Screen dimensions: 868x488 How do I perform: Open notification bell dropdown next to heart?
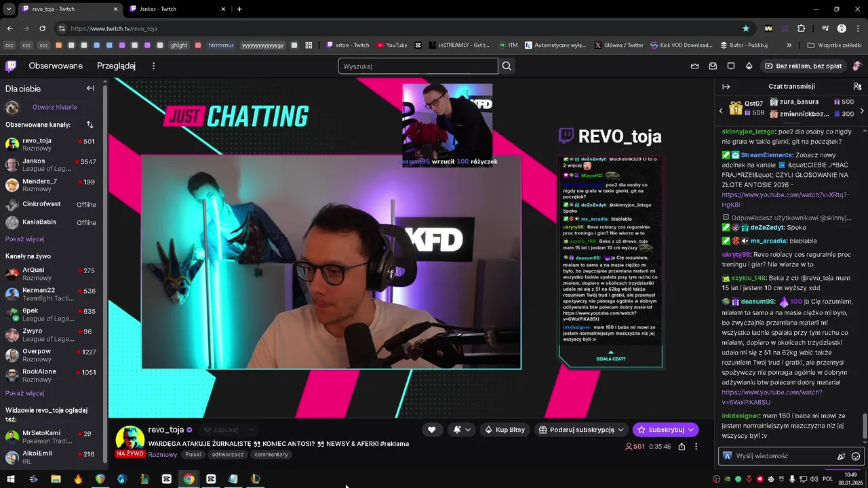point(461,430)
